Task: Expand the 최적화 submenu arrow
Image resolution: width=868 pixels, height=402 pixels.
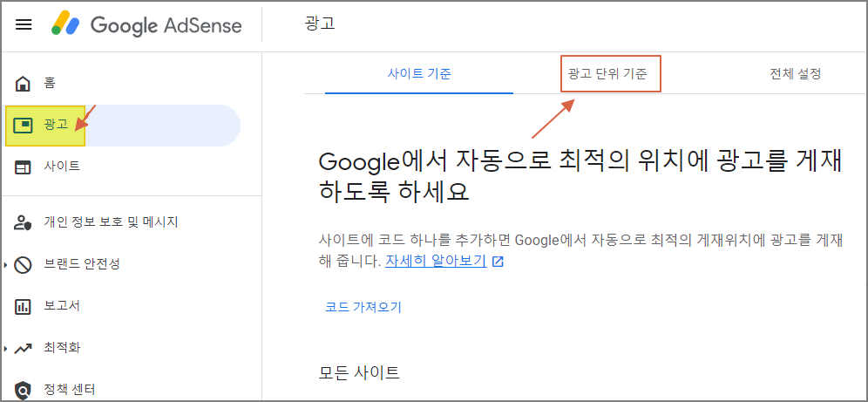Action: coord(5,349)
